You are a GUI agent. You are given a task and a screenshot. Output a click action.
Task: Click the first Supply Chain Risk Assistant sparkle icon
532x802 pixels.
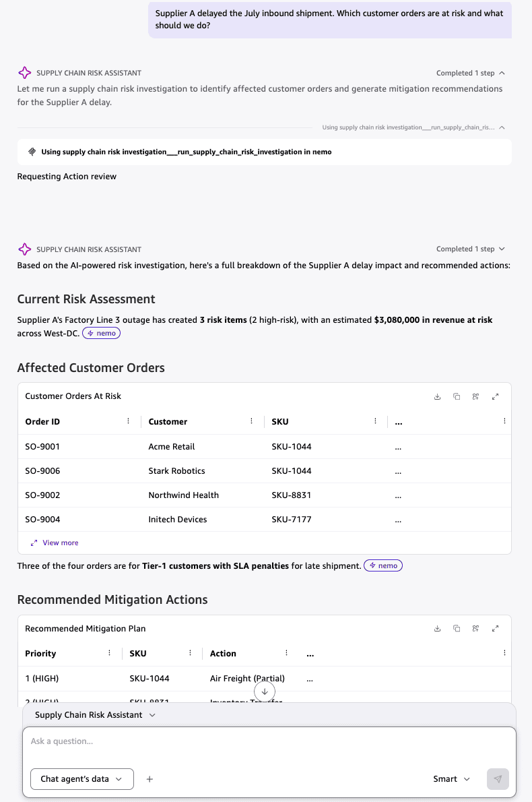coord(24,73)
